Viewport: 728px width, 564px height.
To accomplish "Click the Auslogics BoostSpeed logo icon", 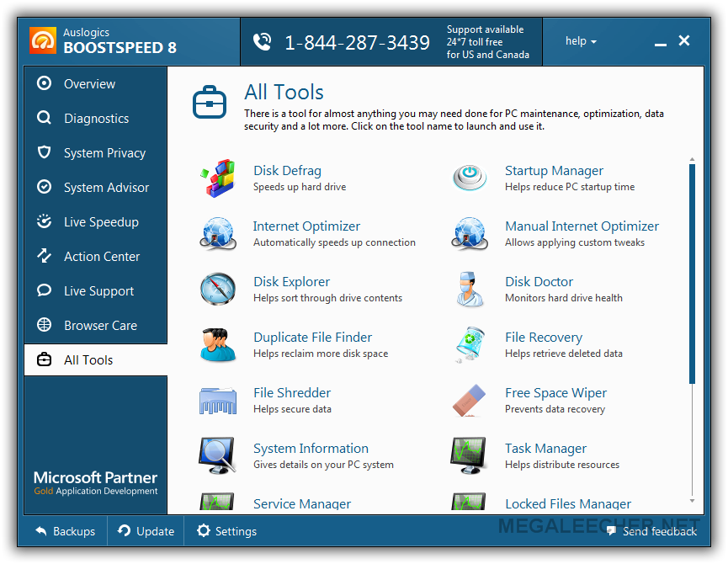I will click(43, 40).
